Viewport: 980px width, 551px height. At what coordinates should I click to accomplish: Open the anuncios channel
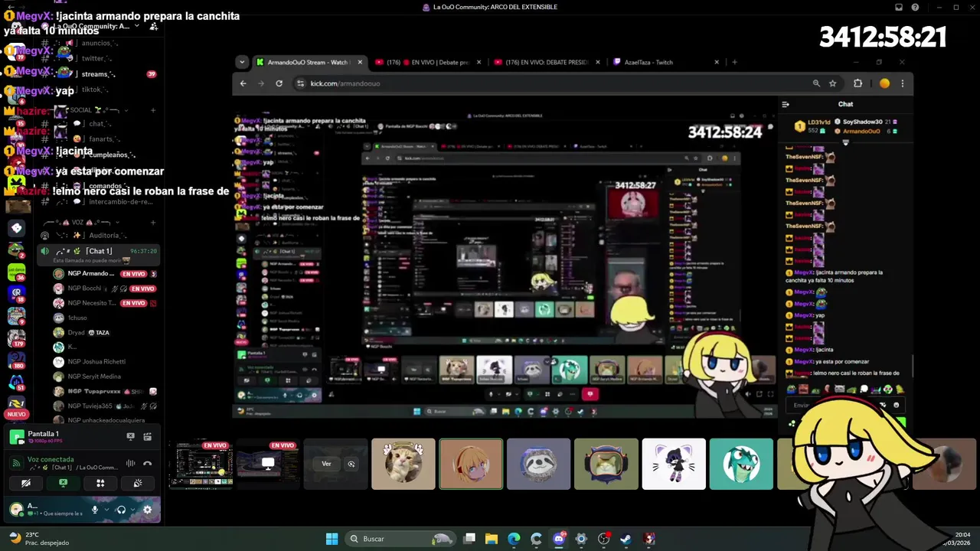100,43
